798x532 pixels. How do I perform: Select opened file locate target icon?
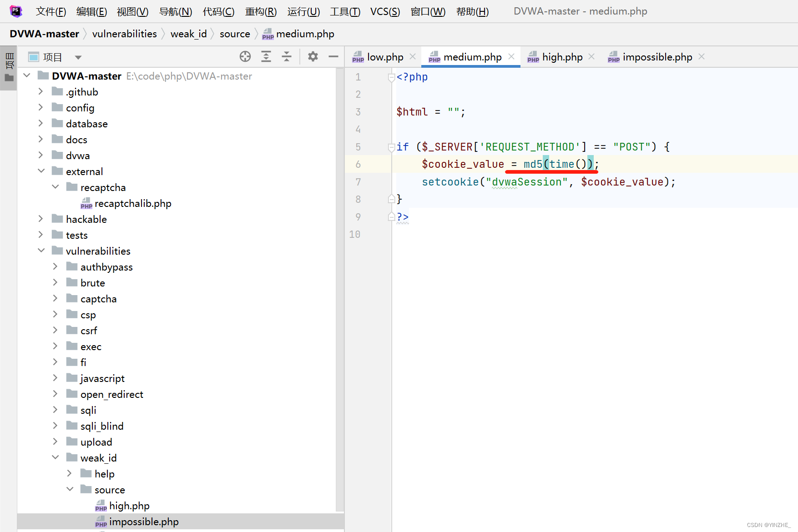point(245,56)
